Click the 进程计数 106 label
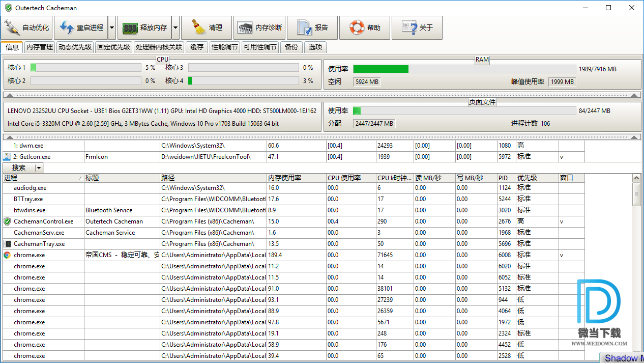644x363 pixels. pos(530,123)
